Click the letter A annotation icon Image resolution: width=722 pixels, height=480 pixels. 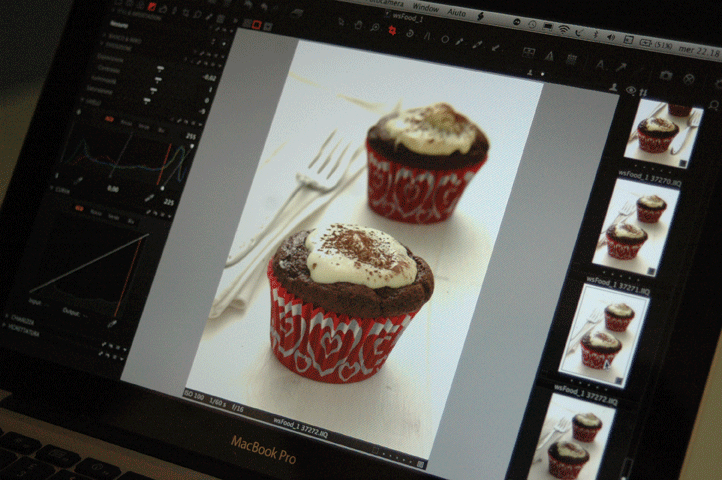[600, 64]
